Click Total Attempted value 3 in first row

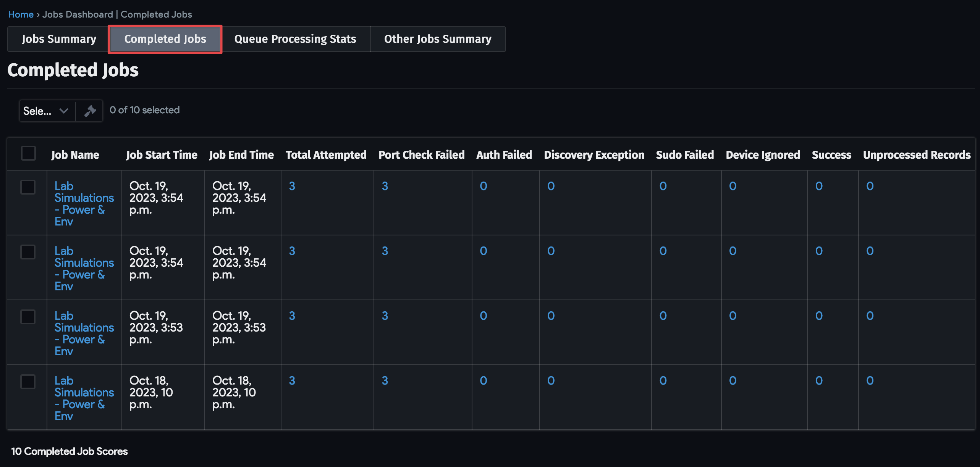(292, 186)
